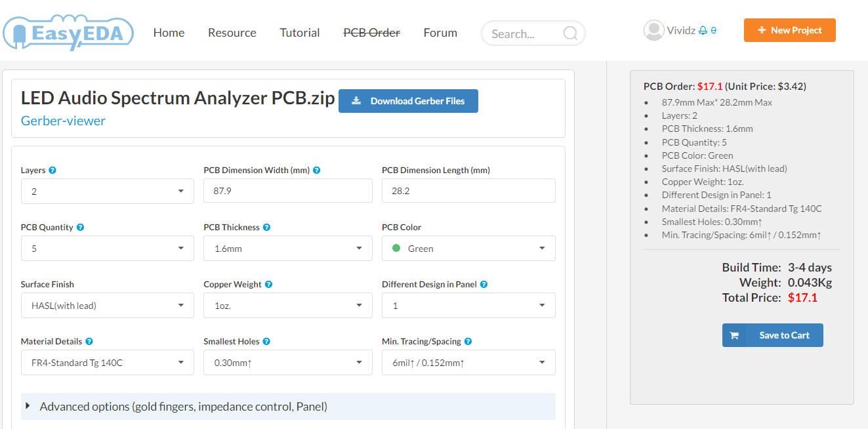The height and width of the screenshot is (429, 868).
Task: Click the EasyEDA logo
Action: pos(68,33)
